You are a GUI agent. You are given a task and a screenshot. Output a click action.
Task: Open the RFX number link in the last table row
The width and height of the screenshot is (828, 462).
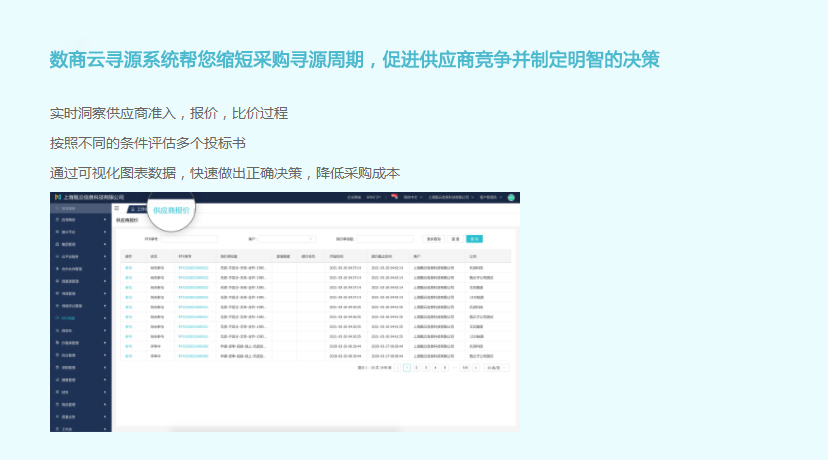tap(193, 356)
